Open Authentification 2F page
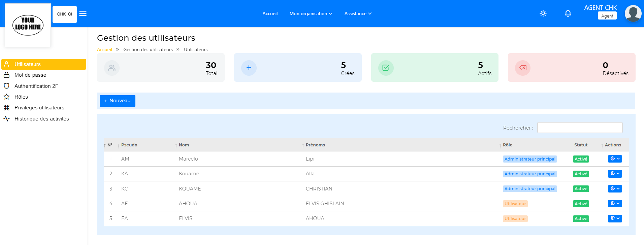 tap(36, 86)
